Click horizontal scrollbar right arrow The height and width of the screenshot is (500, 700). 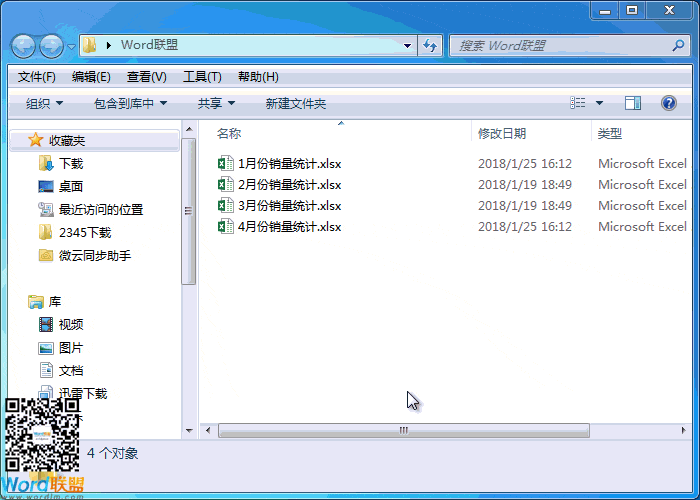[x=683, y=430]
